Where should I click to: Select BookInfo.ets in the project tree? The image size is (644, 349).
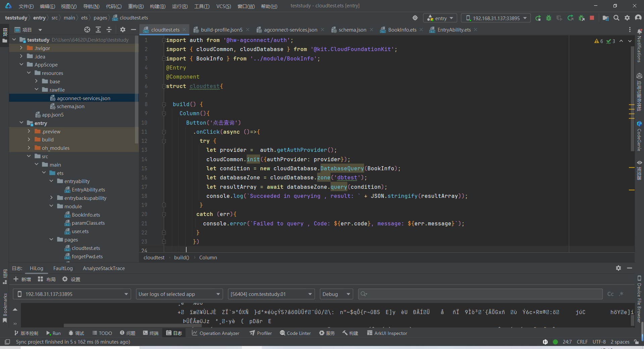[x=86, y=215]
